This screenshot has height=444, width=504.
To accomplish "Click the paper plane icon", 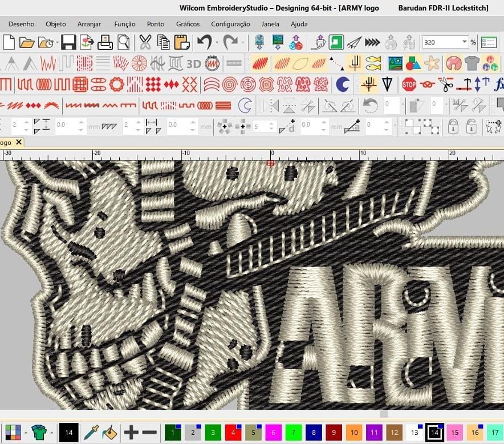I will pos(354,42).
